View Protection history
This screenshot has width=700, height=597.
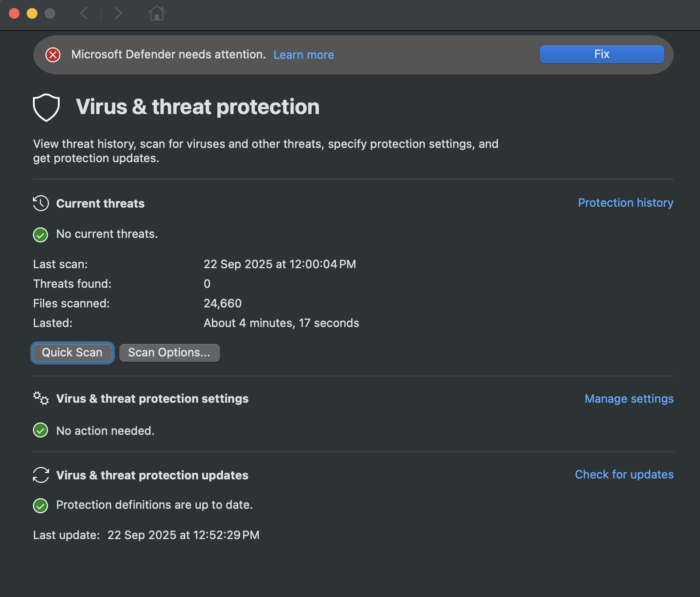point(626,203)
